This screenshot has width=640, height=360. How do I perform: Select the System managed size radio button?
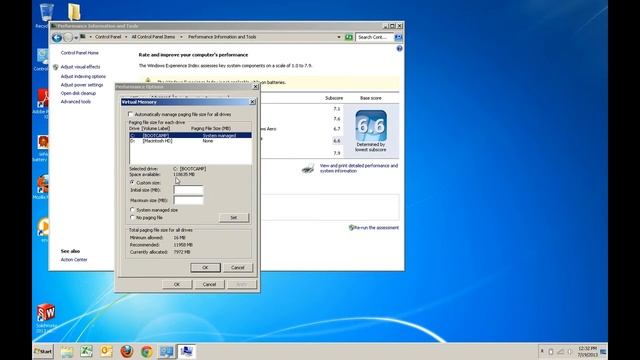(x=132, y=210)
